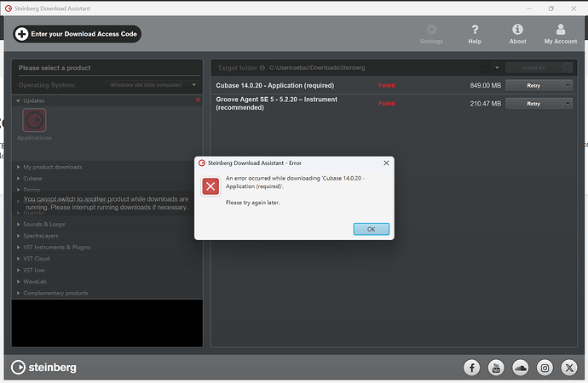The height and width of the screenshot is (383, 588).
Task: Click the browse ellipsis button for target folder
Action: 485,68
